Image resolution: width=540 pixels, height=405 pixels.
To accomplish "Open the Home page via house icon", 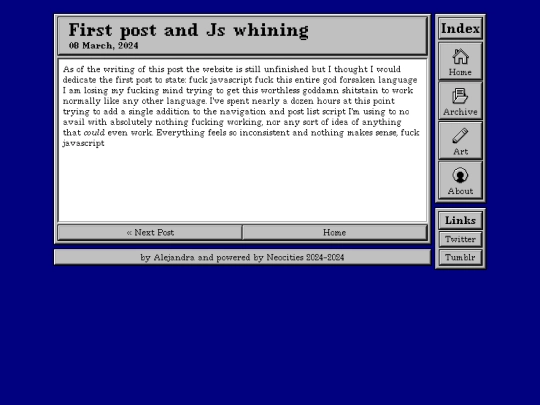I will pyautogui.click(x=460, y=61).
